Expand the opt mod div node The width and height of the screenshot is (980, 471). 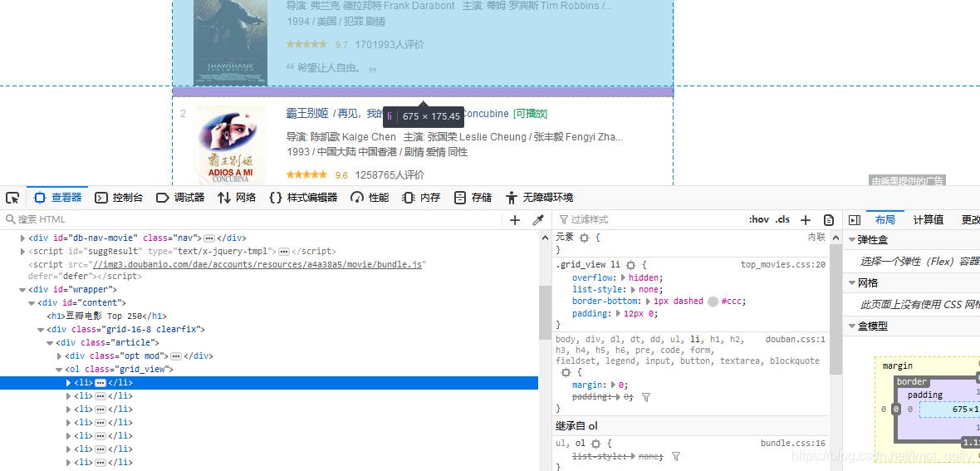coord(59,356)
